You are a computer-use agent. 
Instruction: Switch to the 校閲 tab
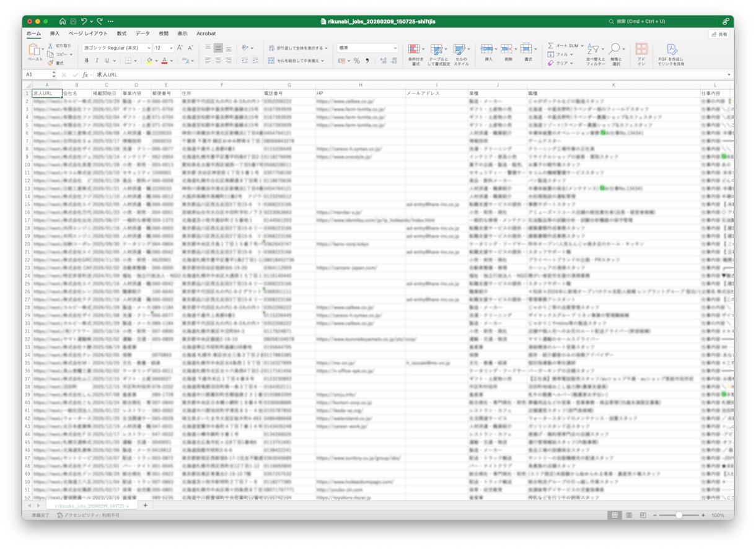click(x=164, y=33)
